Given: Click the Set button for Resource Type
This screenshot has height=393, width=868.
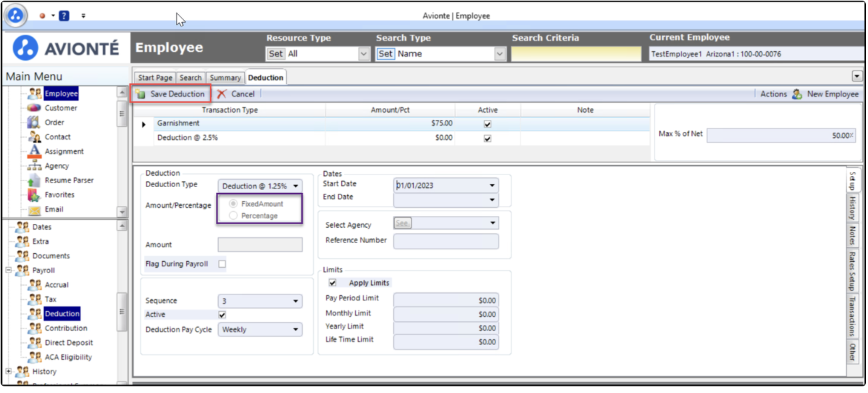Looking at the screenshot, I should [x=275, y=54].
